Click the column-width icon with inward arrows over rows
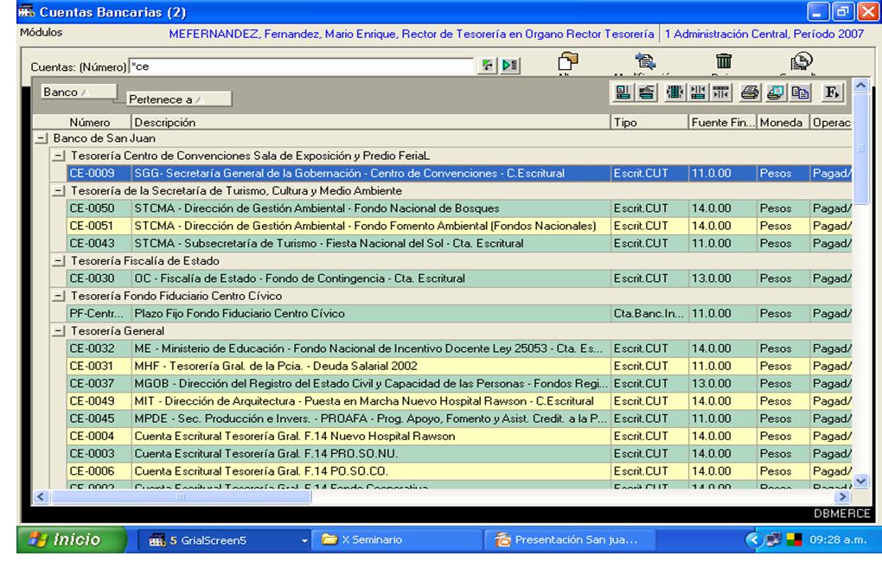882x588 pixels. click(x=698, y=93)
